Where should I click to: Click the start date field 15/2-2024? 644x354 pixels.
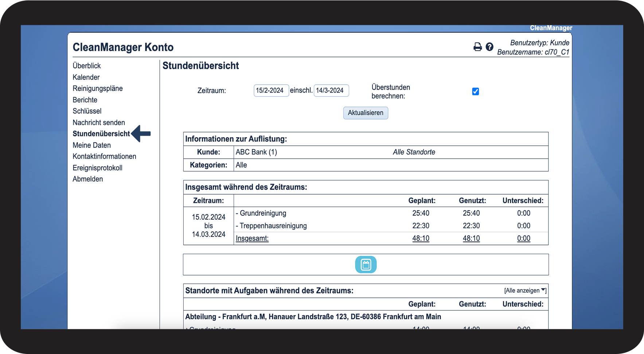tap(271, 90)
